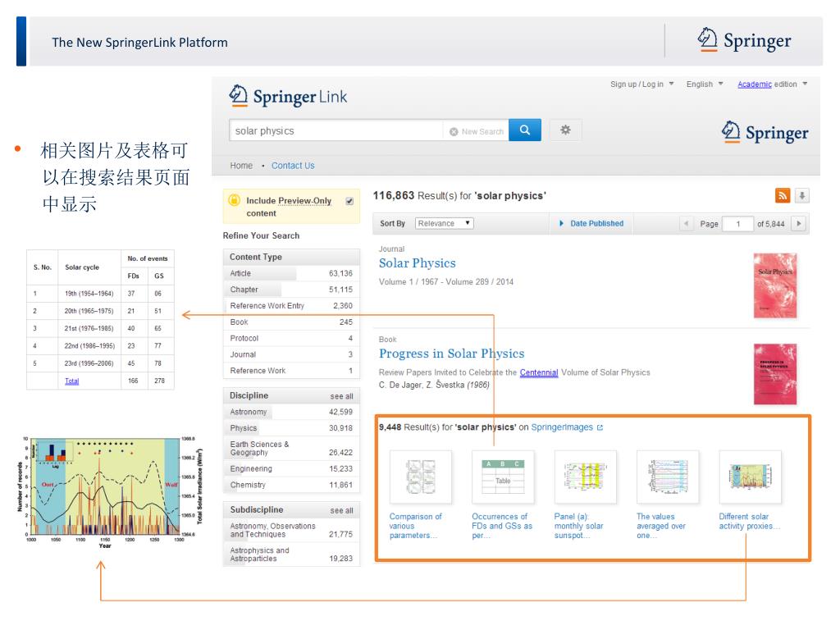
Task: Open the English language dropdown
Action: (x=705, y=84)
